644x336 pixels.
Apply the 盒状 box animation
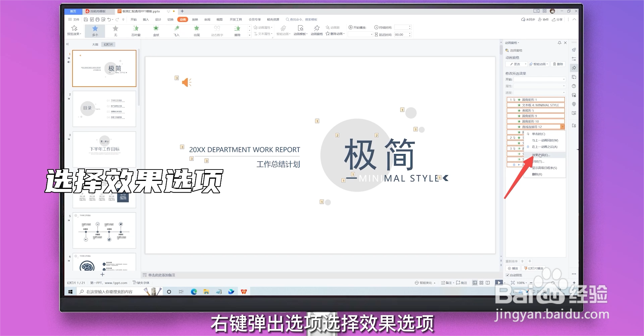click(x=156, y=31)
